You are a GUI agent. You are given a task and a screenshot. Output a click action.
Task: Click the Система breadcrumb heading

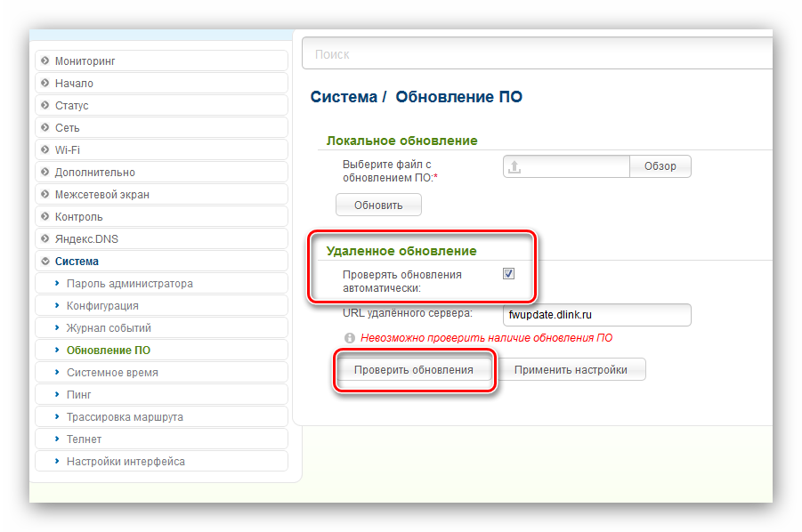point(344,97)
